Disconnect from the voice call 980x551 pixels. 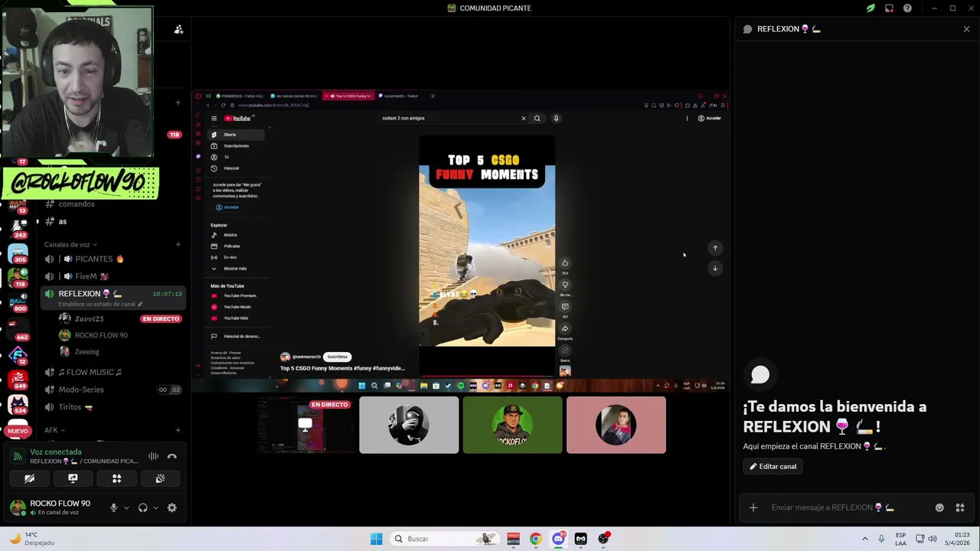point(172,456)
